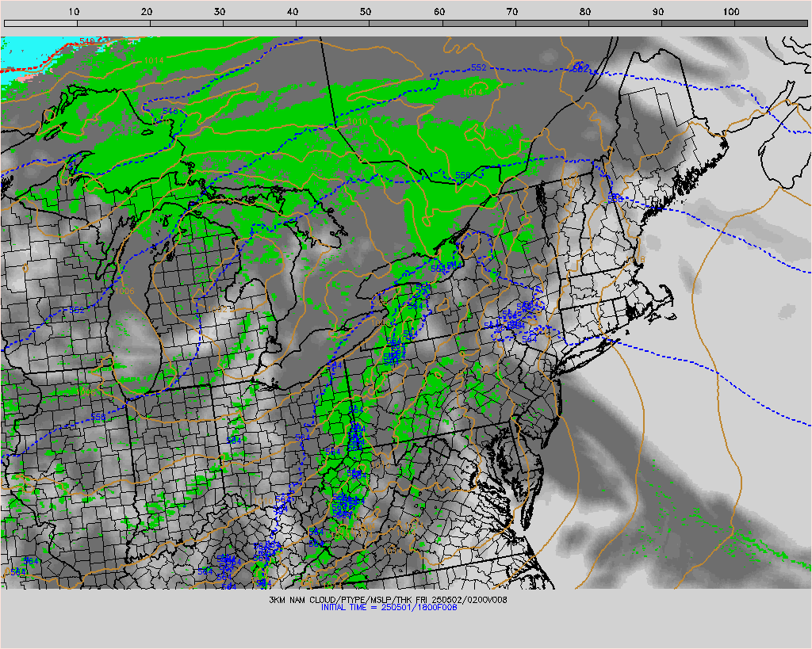The height and width of the screenshot is (649, 812).
Task: Select the legend value 50
Action: click(x=366, y=11)
